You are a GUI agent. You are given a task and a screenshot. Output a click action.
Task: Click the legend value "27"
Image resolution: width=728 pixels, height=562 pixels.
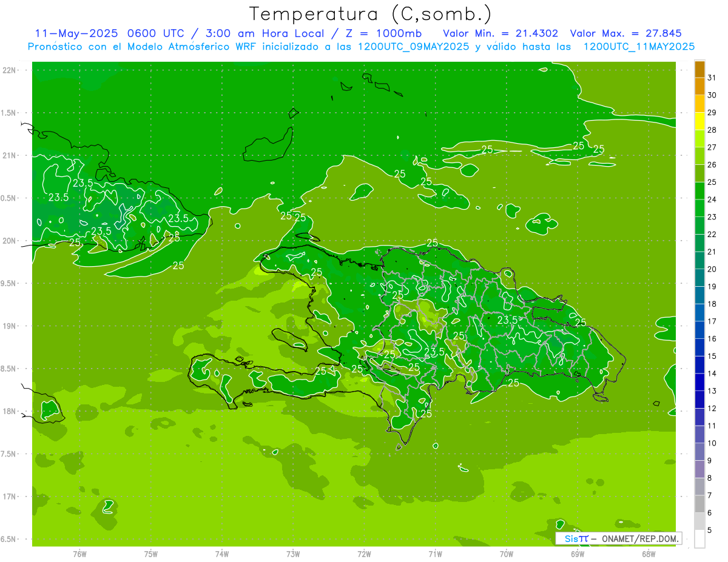pos(712,147)
